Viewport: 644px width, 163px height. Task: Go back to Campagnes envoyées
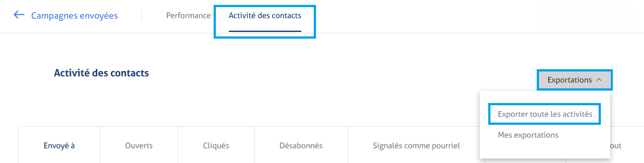pyautogui.click(x=74, y=16)
